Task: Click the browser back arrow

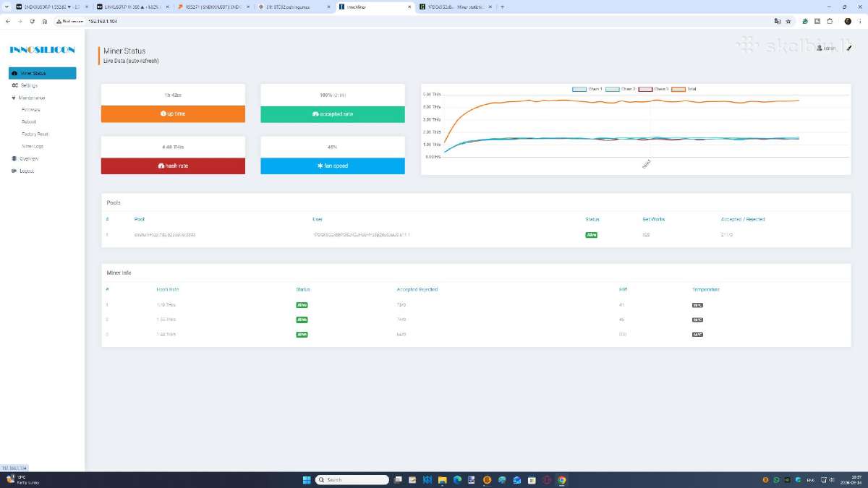Action: click(8, 21)
